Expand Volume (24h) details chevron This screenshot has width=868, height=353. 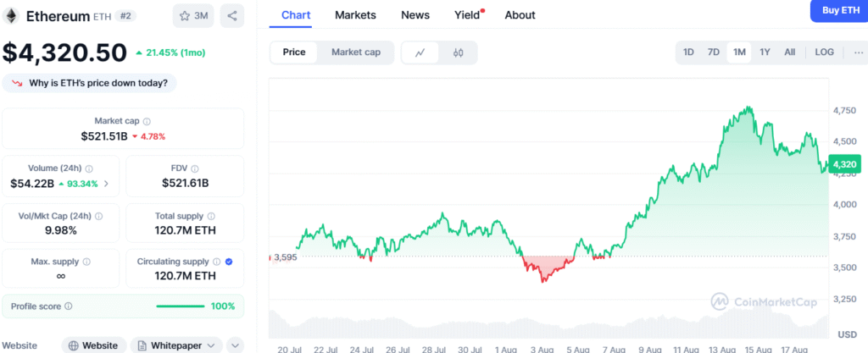[x=106, y=184]
